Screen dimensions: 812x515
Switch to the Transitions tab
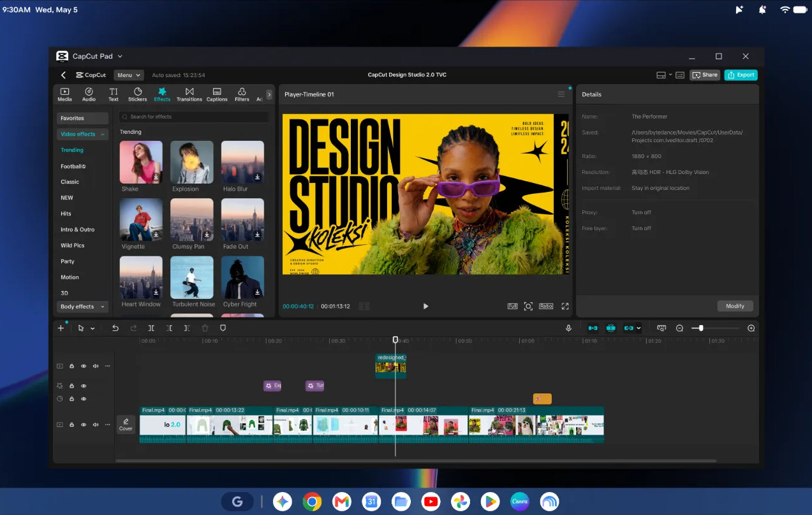(189, 94)
